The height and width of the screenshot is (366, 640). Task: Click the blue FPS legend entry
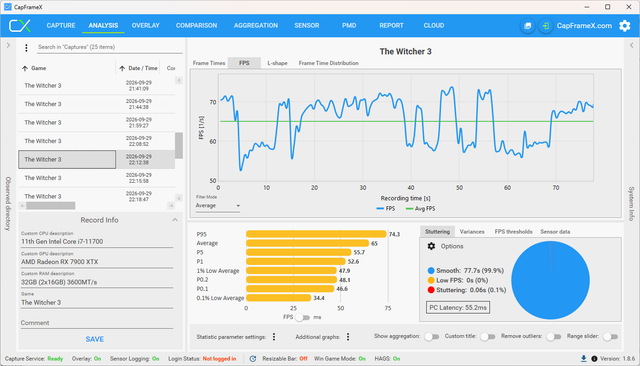tap(386, 209)
